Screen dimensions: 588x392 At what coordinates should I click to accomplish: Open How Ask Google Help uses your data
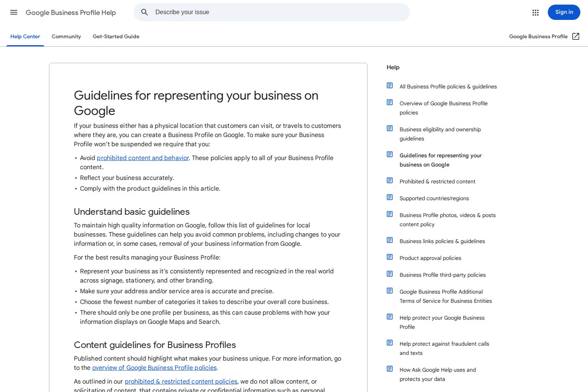pyautogui.click(x=438, y=374)
